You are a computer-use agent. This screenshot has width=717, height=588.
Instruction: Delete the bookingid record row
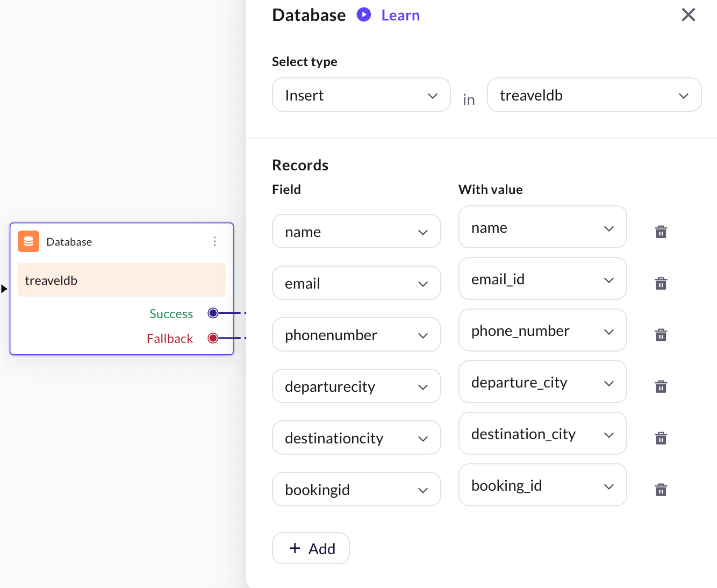661,490
